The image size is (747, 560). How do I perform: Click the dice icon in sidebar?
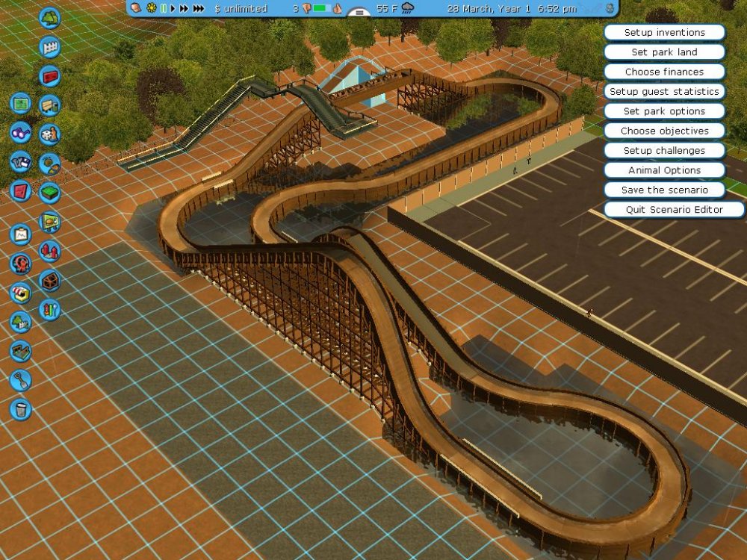pos(49,134)
